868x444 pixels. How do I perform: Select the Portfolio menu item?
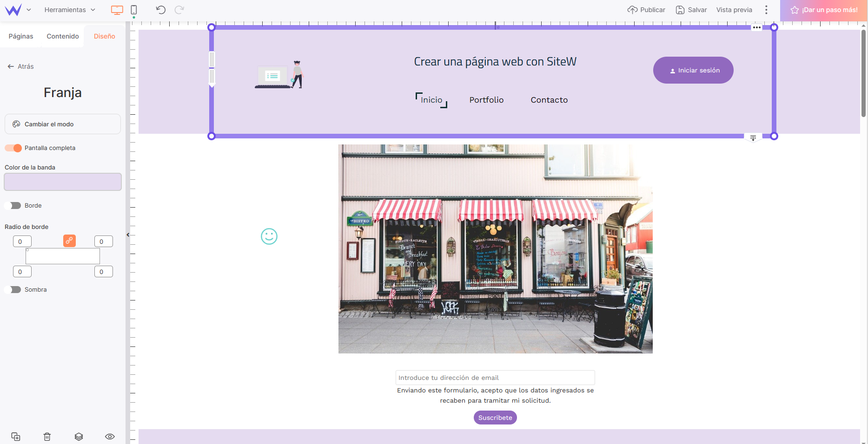click(486, 100)
